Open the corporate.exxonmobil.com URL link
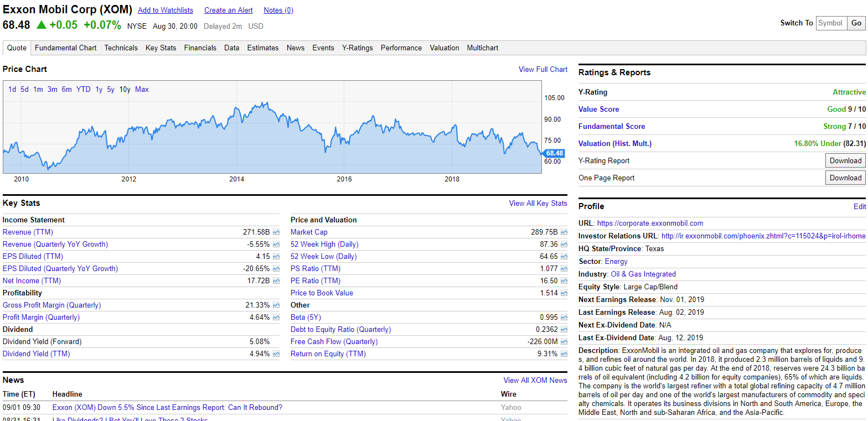The image size is (868, 421). [x=650, y=224]
